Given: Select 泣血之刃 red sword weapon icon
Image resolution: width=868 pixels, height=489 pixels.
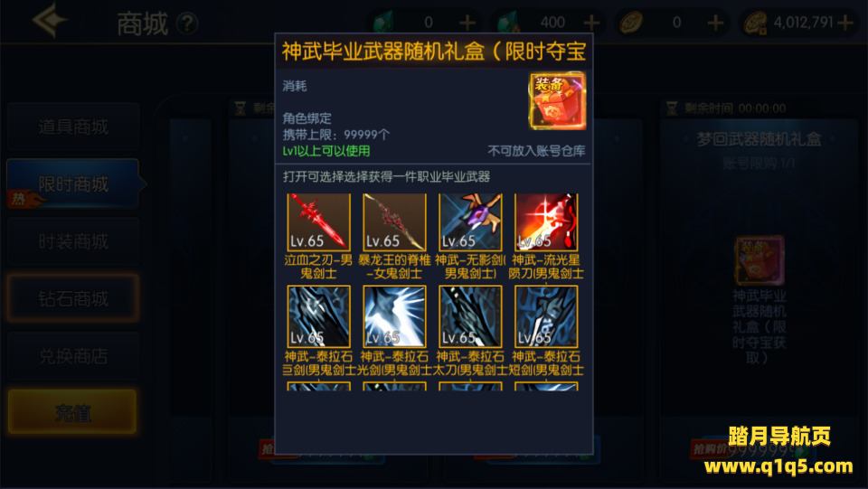Looking at the screenshot, I should pyautogui.click(x=318, y=221).
